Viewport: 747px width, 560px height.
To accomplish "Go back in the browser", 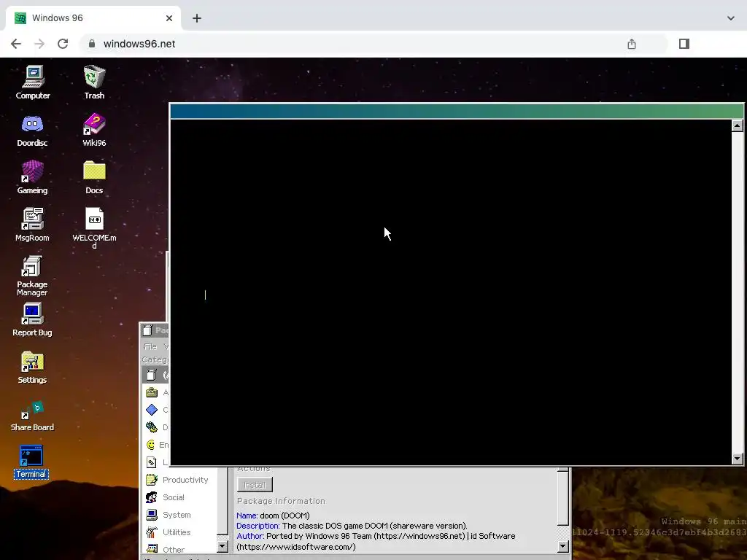I will [16, 44].
